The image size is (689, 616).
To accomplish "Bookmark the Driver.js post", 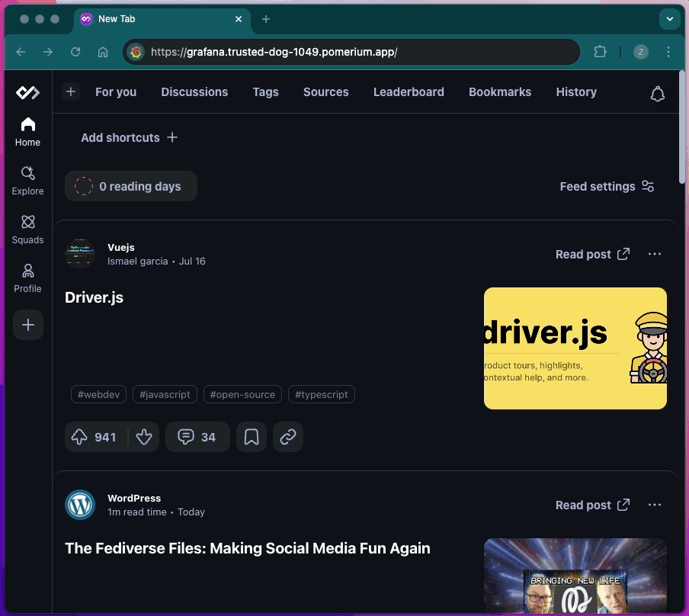I will pos(251,436).
